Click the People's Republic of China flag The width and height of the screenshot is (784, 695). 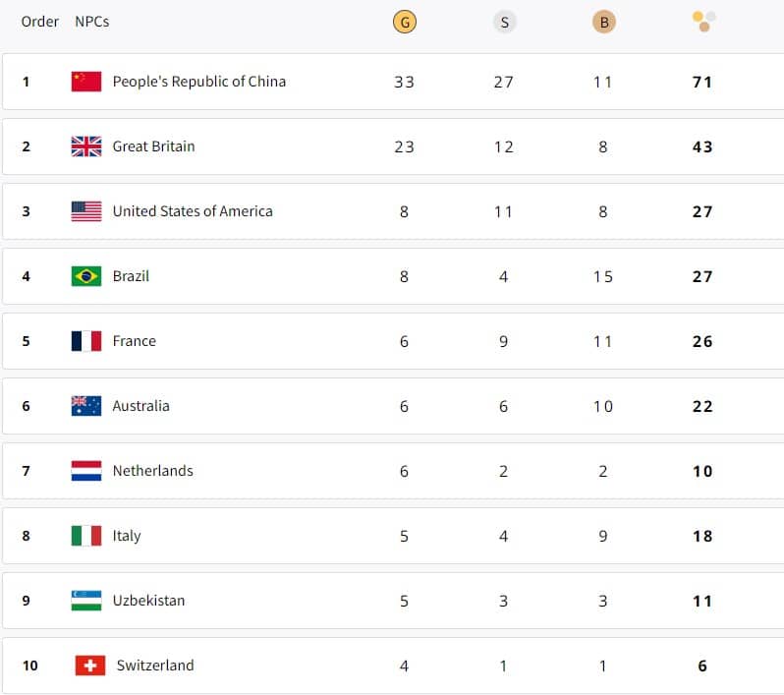pyautogui.click(x=86, y=82)
